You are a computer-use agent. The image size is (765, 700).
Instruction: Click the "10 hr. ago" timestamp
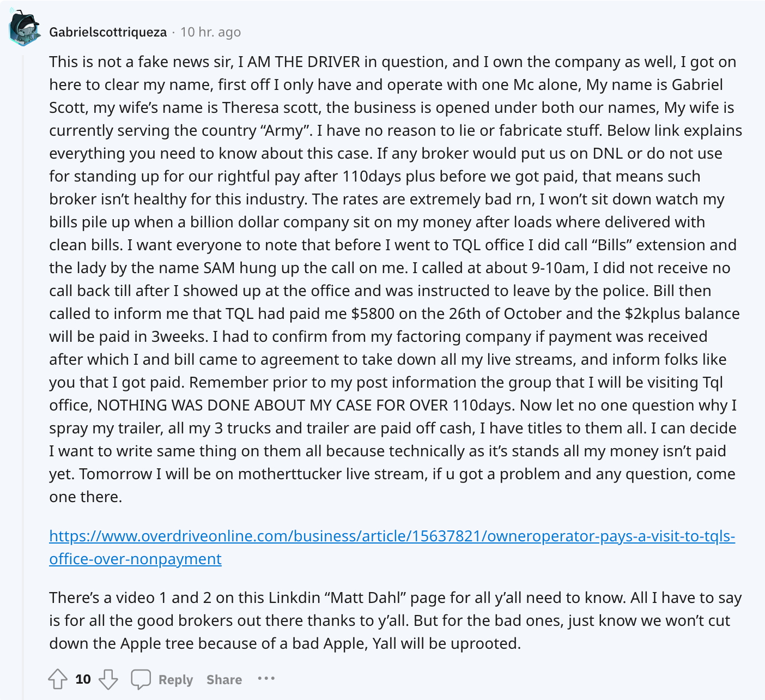click(x=210, y=32)
